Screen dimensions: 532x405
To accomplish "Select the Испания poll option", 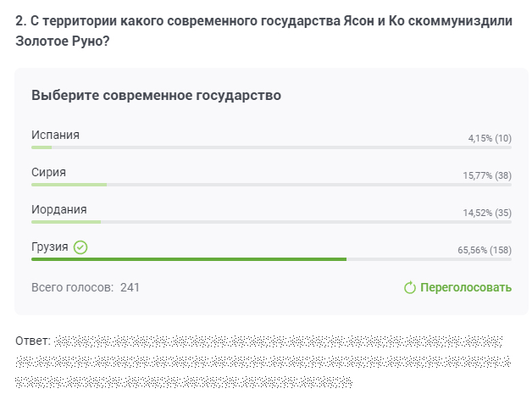I will (x=55, y=136).
